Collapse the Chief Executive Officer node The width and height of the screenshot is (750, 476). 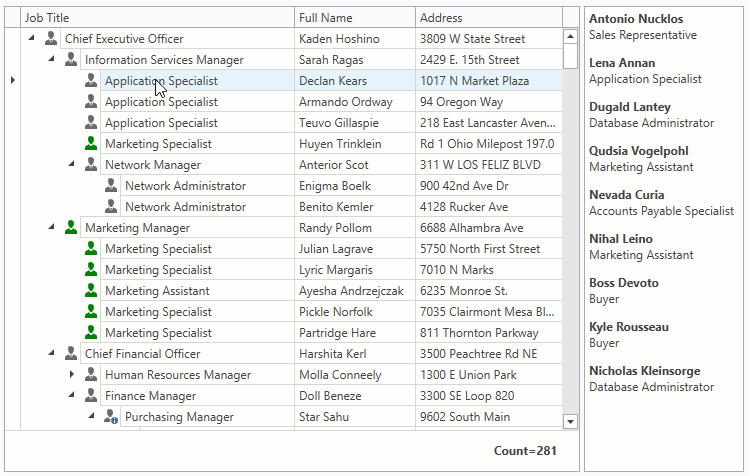(31, 39)
